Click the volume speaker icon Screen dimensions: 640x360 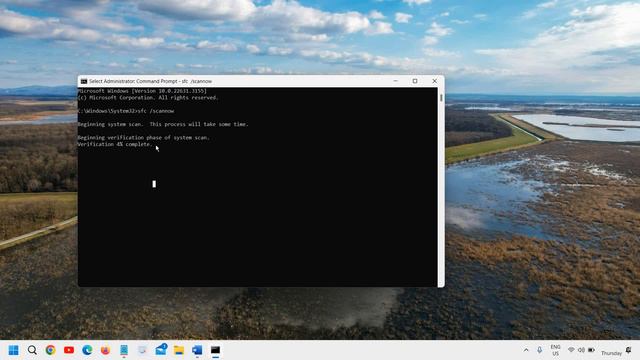click(581, 350)
